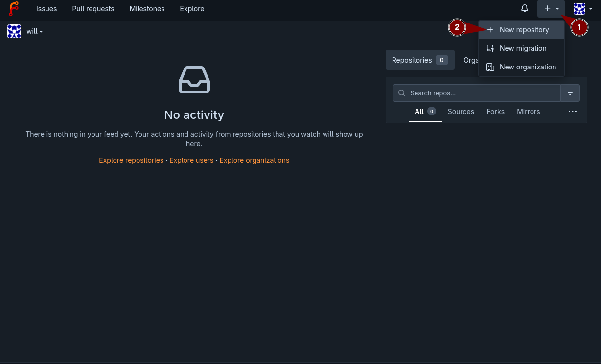
Task: Open the notifications bell
Action: (x=525, y=9)
